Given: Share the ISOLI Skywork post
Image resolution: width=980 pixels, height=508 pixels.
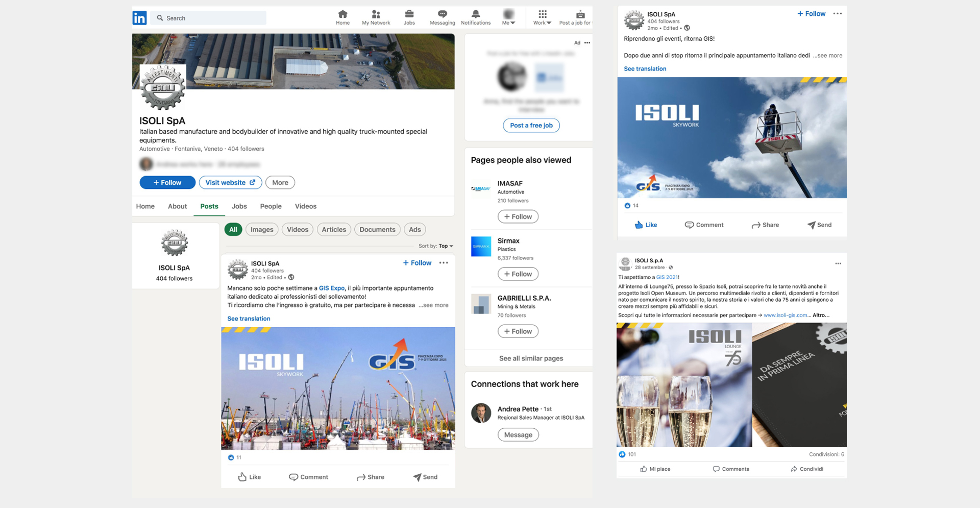Looking at the screenshot, I should [x=765, y=225].
